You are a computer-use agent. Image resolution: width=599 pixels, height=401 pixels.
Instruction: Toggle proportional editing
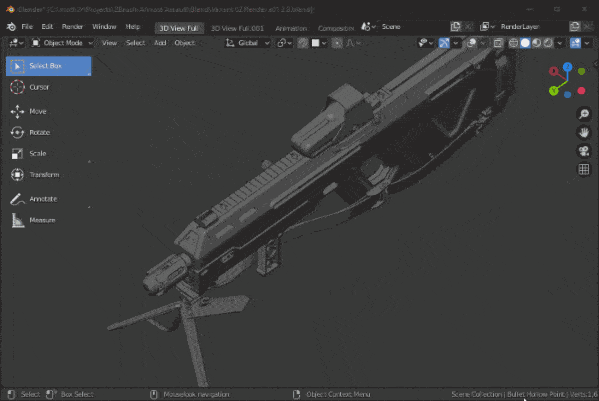click(337, 43)
